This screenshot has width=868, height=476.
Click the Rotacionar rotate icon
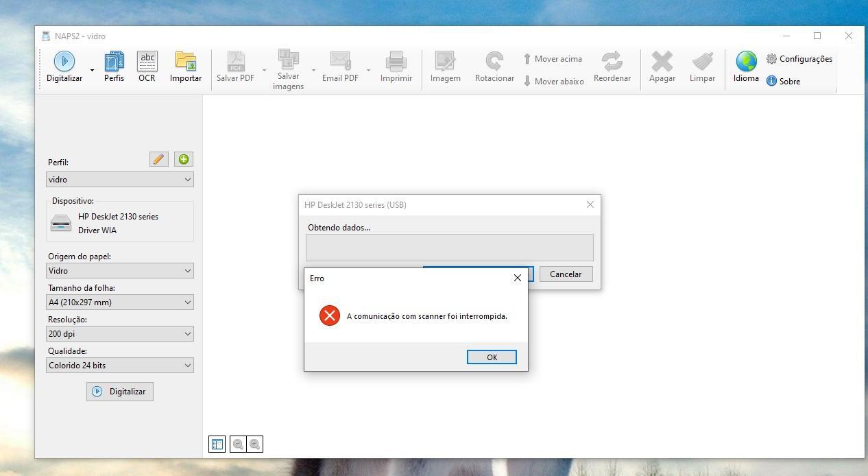tap(494, 61)
